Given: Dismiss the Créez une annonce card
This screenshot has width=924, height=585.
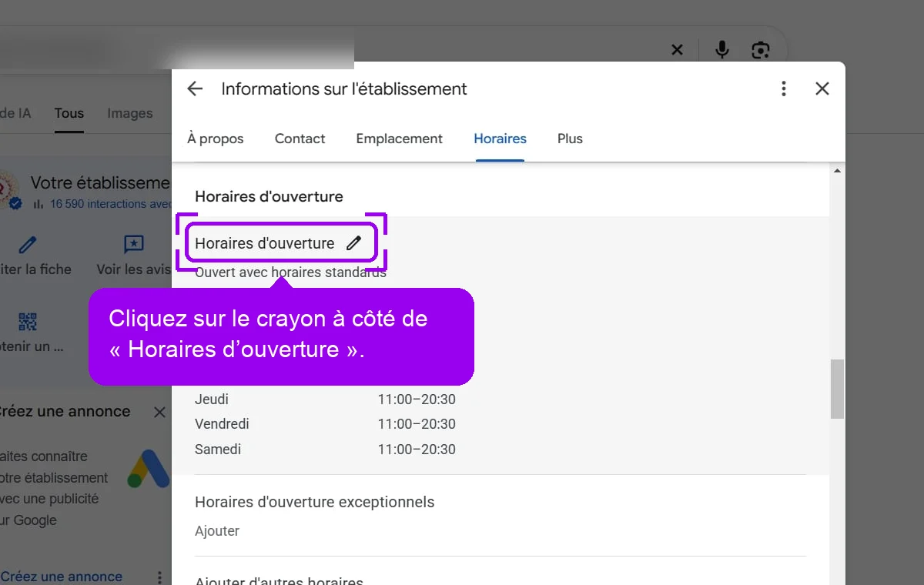Looking at the screenshot, I should 159,412.
